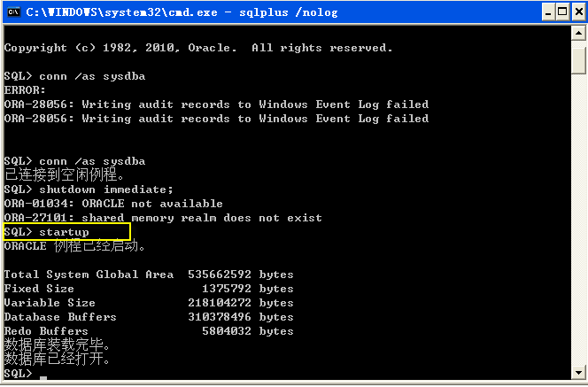
Task: Close the sqlplus command window
Action: point(579,12)
